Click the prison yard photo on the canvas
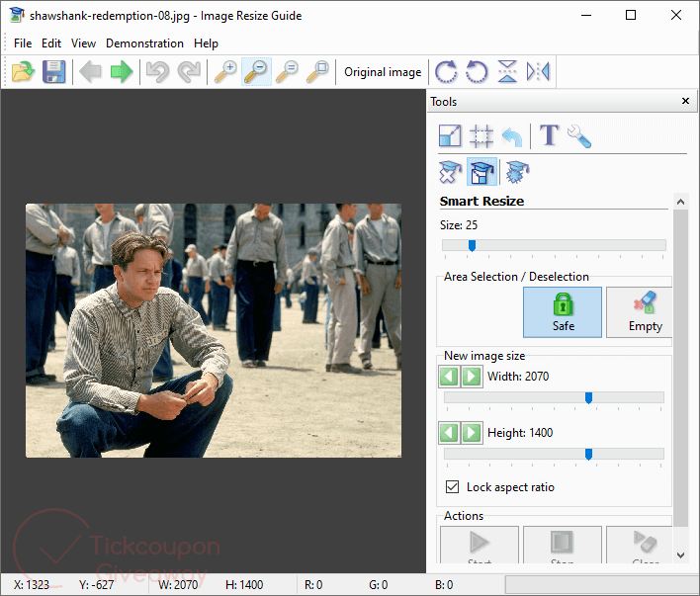 click(x=214, y=330)
